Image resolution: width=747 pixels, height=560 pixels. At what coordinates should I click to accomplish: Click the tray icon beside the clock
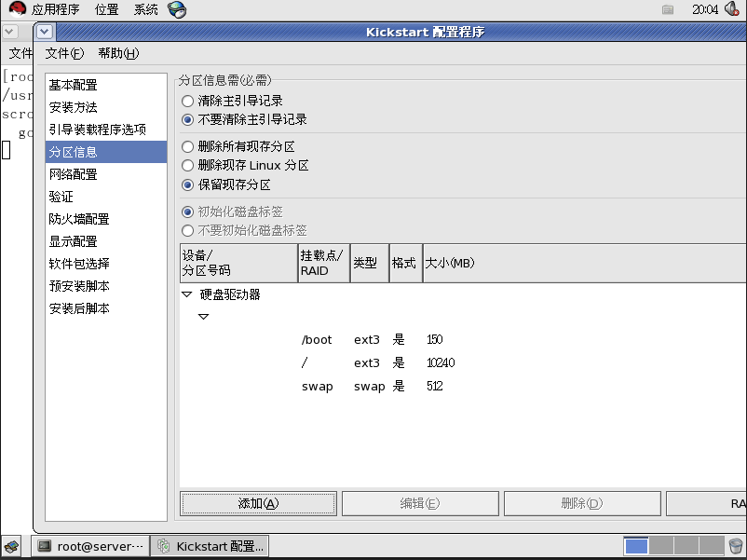[668, 9]
